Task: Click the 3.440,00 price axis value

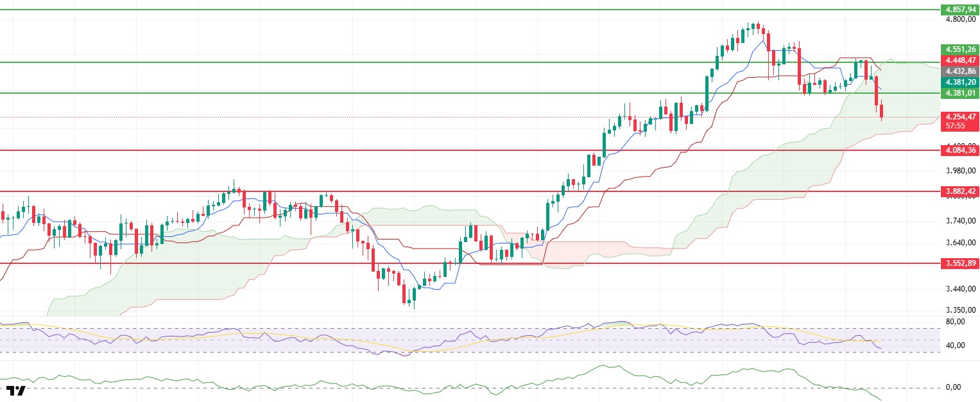Action: point(961,290)
